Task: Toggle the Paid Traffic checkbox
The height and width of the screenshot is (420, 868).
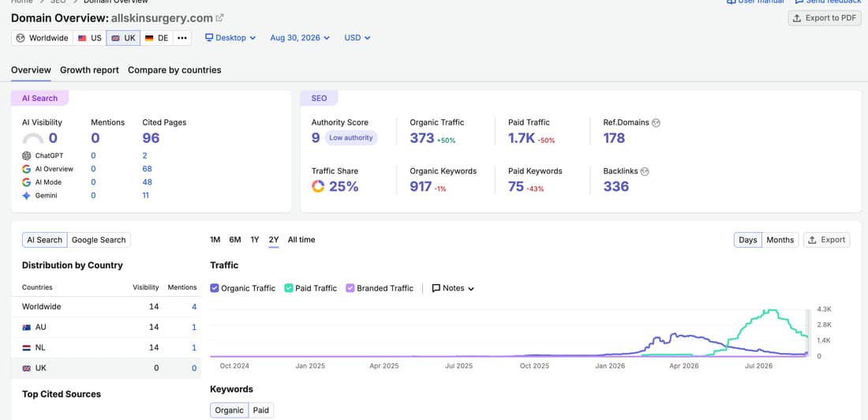Action: (x=289, y=288)
